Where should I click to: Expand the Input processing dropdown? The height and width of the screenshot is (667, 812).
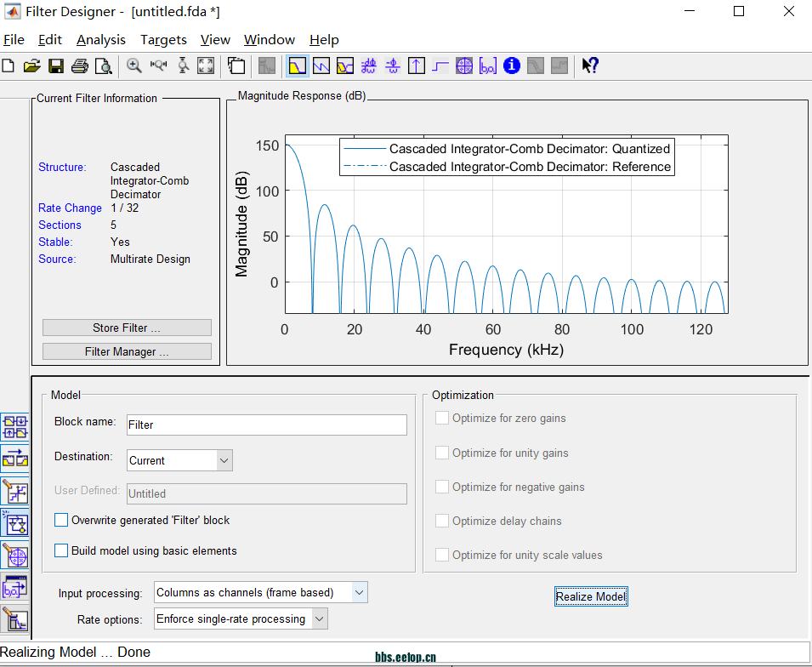point(260,592)
